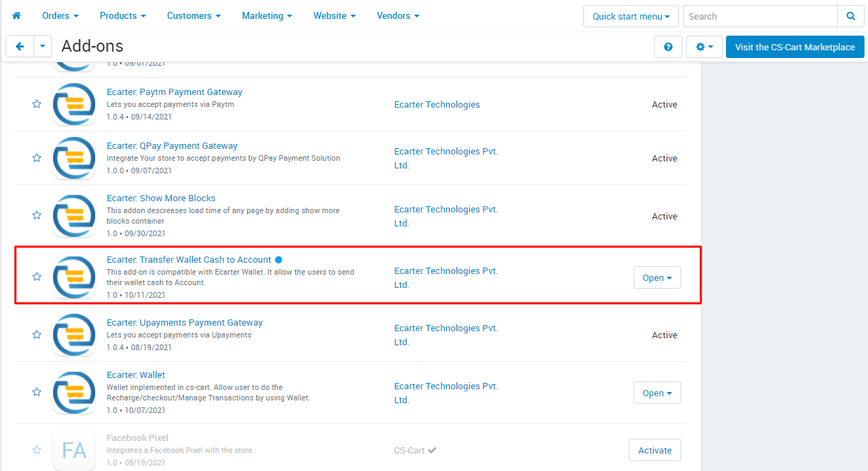The width and height of the screenshot is (868, 471).
Task: Click Active status of Upayments Payment Gateway
Action: [664, 335]
